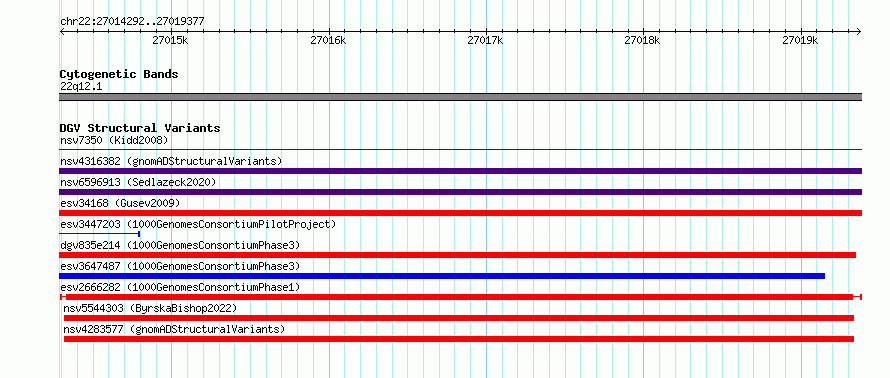890x378 pixels.
Task: Click the red nsv4283577 variant bar
Action: [459, 339]
